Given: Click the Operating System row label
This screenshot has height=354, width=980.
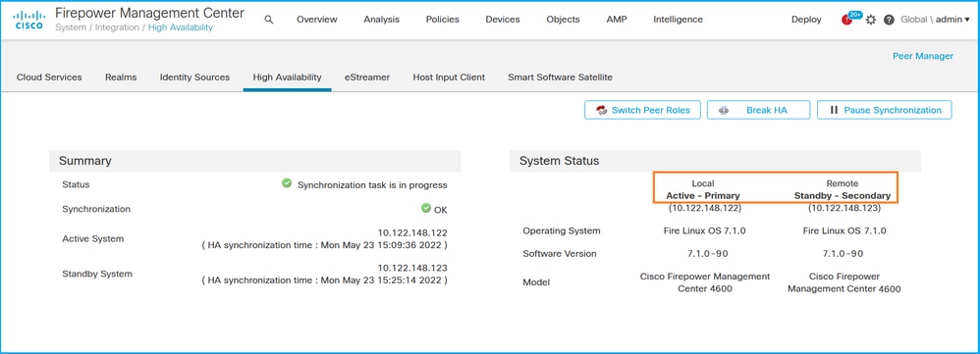Looking at the screenshot, I should (x=562, y=230).
